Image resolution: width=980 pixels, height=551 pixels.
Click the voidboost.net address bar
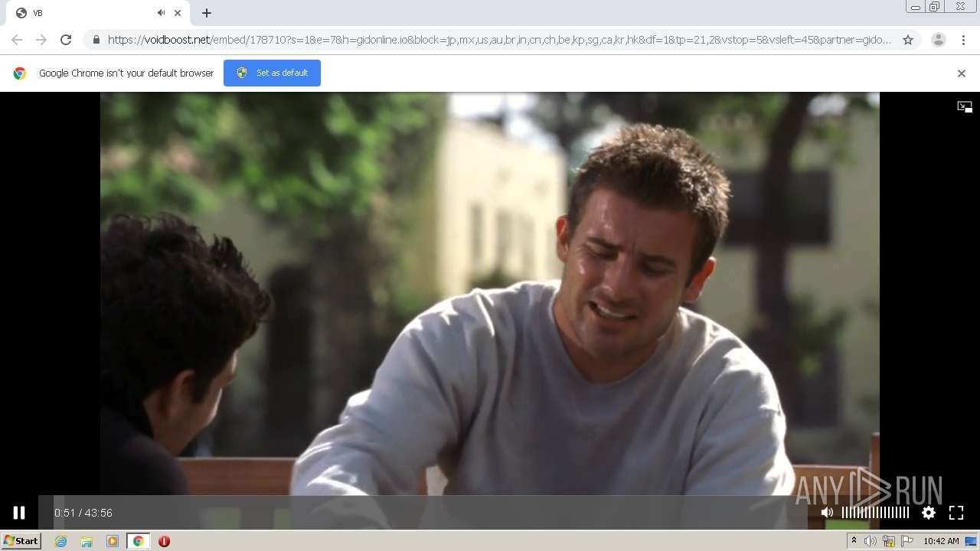499,40
